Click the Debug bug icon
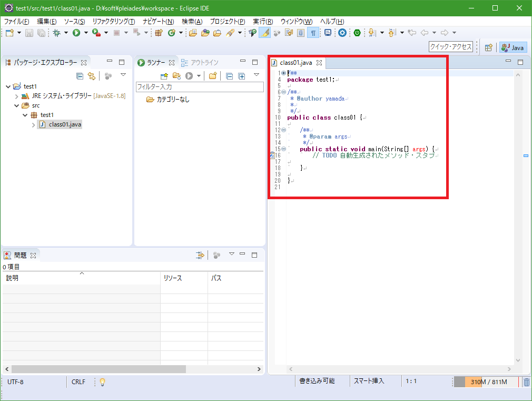The height and width of the screenshot is (401, 532). pyautogui.click(x=56, y=33)
